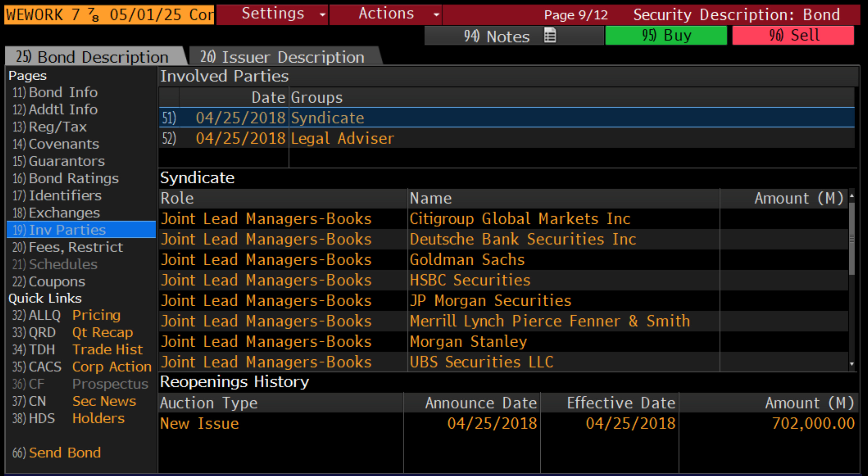Open TDH Trade Hist quick link
This screenshot has height=476, width=868.
tap(78, 349)
